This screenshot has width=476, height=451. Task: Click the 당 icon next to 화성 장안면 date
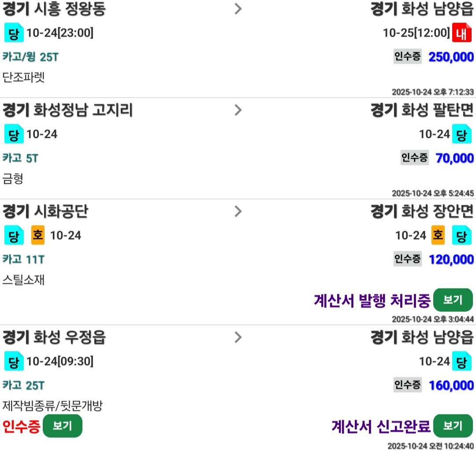tap(462, 236)
